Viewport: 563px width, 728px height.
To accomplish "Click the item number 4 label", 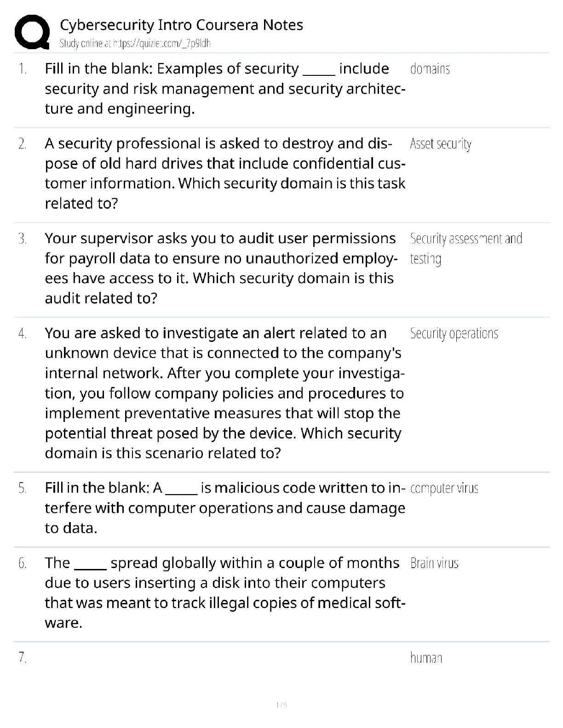I will (22, 333).
